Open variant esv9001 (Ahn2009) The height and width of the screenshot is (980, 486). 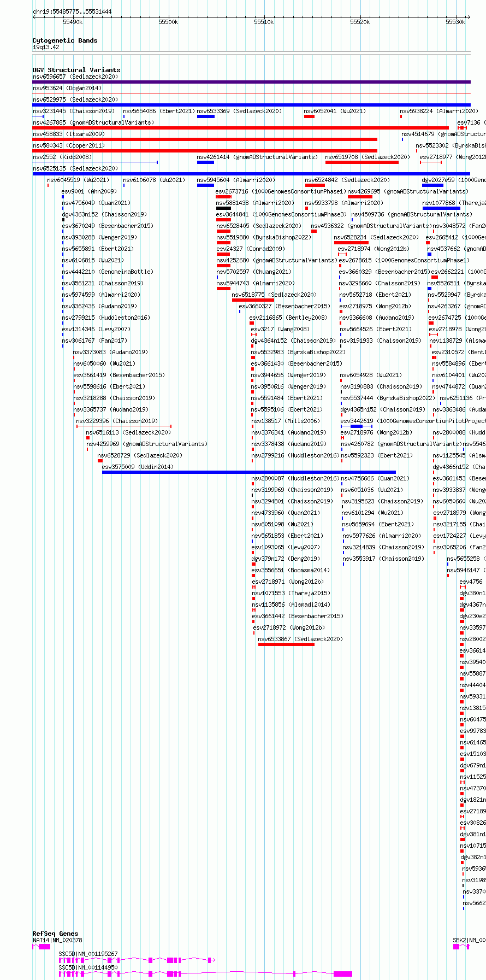tap(89, 191)
